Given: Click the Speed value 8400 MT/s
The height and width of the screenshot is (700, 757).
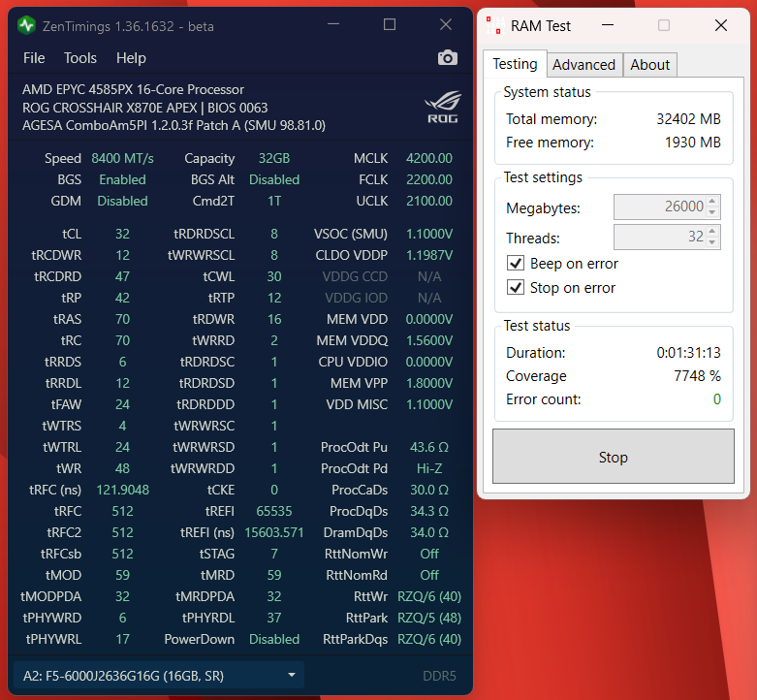Looking at the screenshot, I should click(x=123, y=158).
